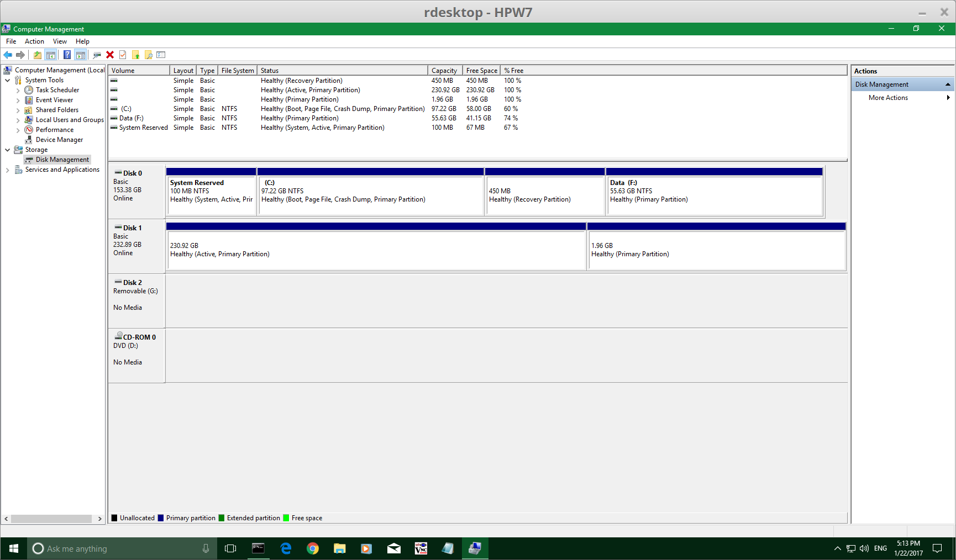Screen dimensions: 956x560
Task: Open Google Chrome from the taskbar
Action: click(x=313, y=548)
